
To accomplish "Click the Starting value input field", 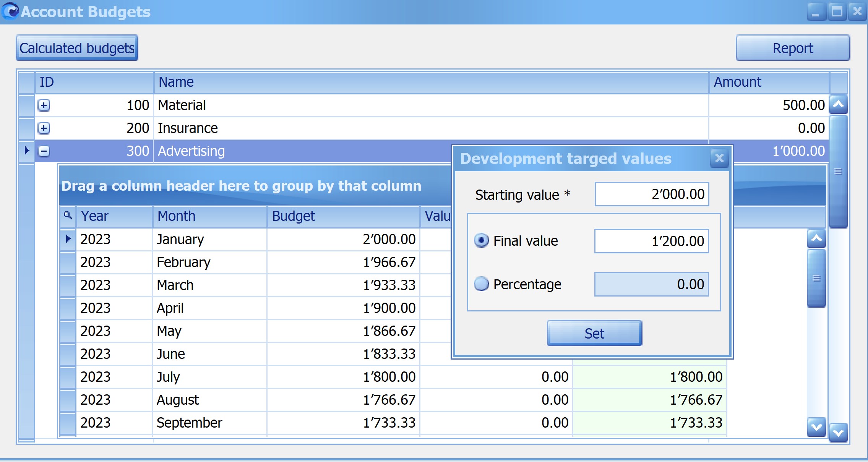I will click(652, 194).
